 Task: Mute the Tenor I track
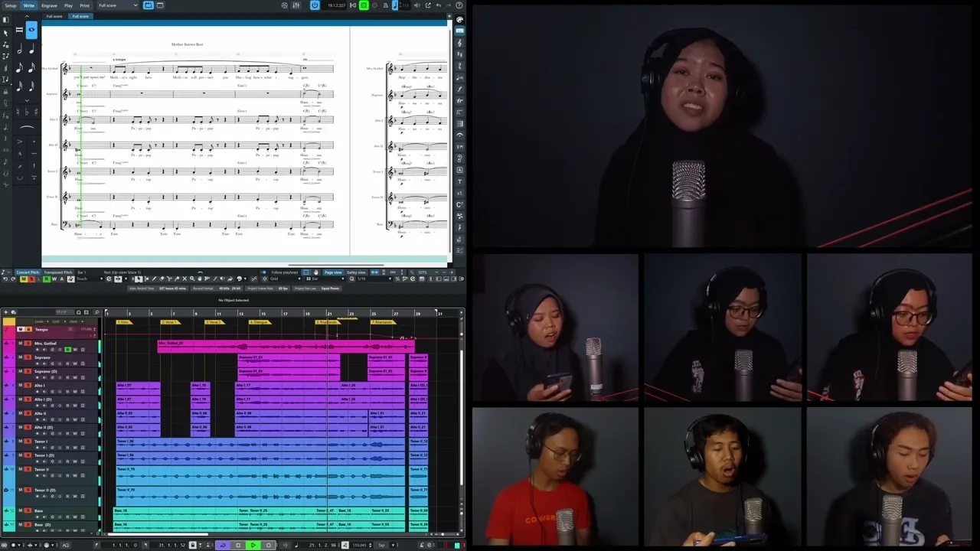point(21,442)
